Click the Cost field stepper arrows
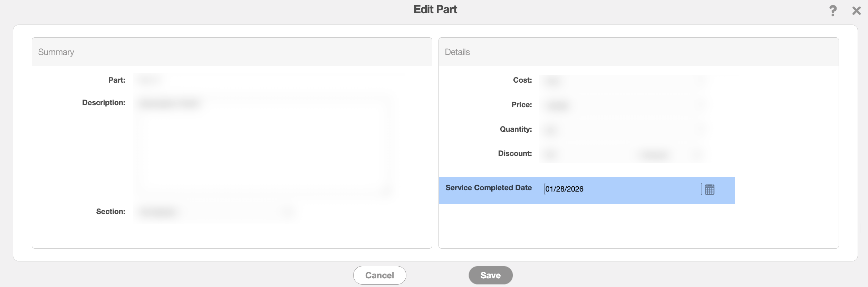Screen dimensions: 868x287 [x=701, y=81]
